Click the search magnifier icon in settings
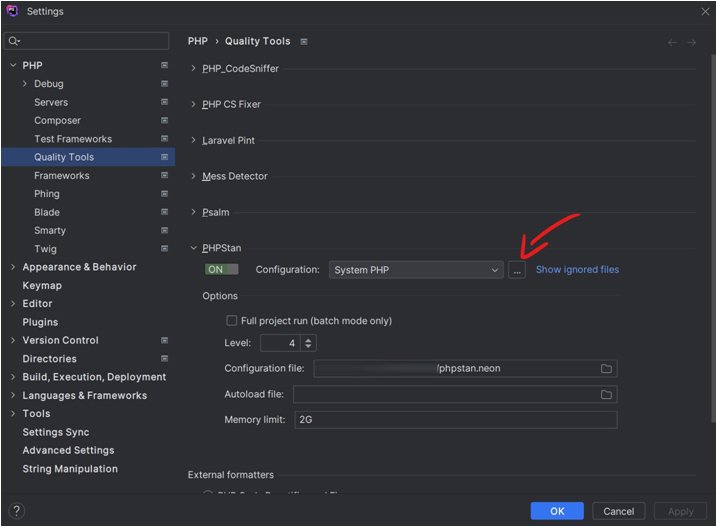Screen dimensions: 717x527 pyautogui.click(x=14, y=41)
